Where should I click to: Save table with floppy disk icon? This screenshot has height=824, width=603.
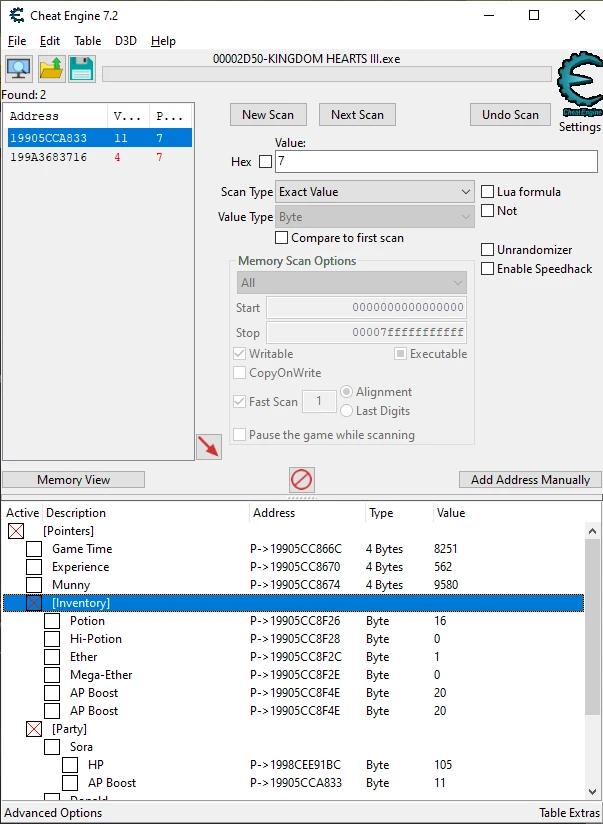[82, 69]
